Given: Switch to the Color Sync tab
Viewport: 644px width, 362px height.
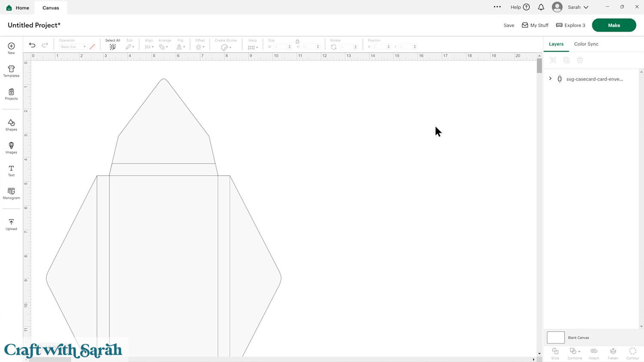Looking at the screenshot, I should pos(586,44).
